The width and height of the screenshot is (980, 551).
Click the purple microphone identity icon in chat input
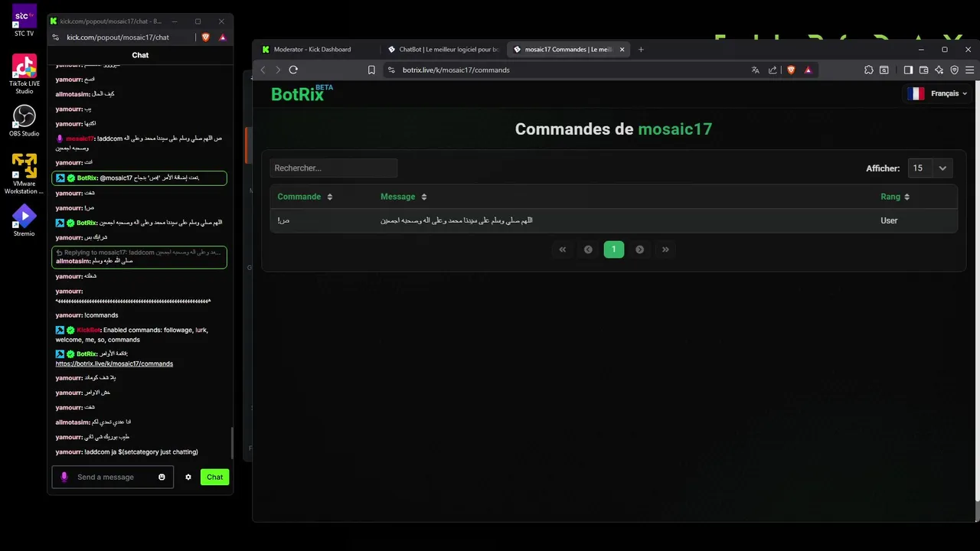64,477
